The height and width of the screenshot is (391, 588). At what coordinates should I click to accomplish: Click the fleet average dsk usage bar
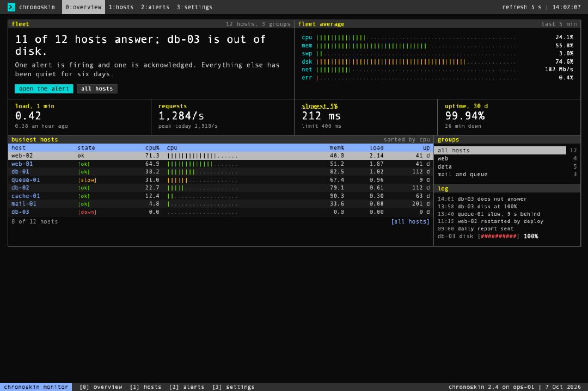[416, 62]
